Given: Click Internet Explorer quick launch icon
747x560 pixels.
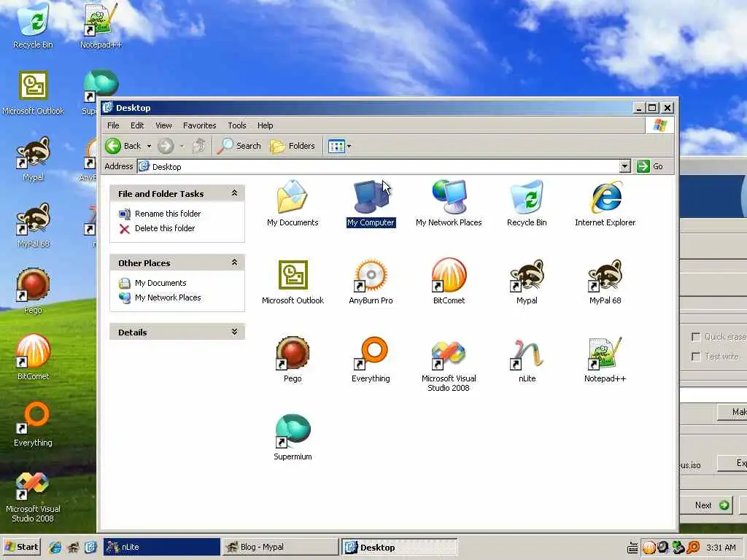Looking at the screenshot, I should click(55, 547).
